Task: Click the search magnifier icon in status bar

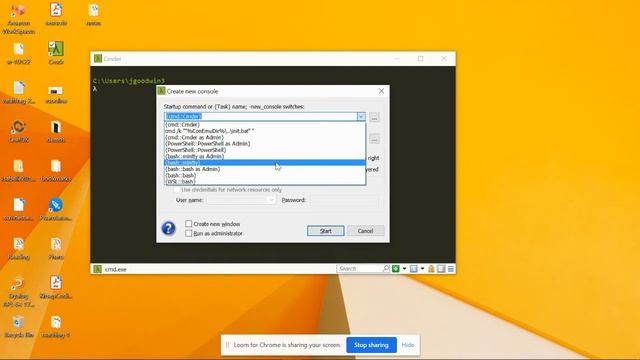Action: pos(386,269)
